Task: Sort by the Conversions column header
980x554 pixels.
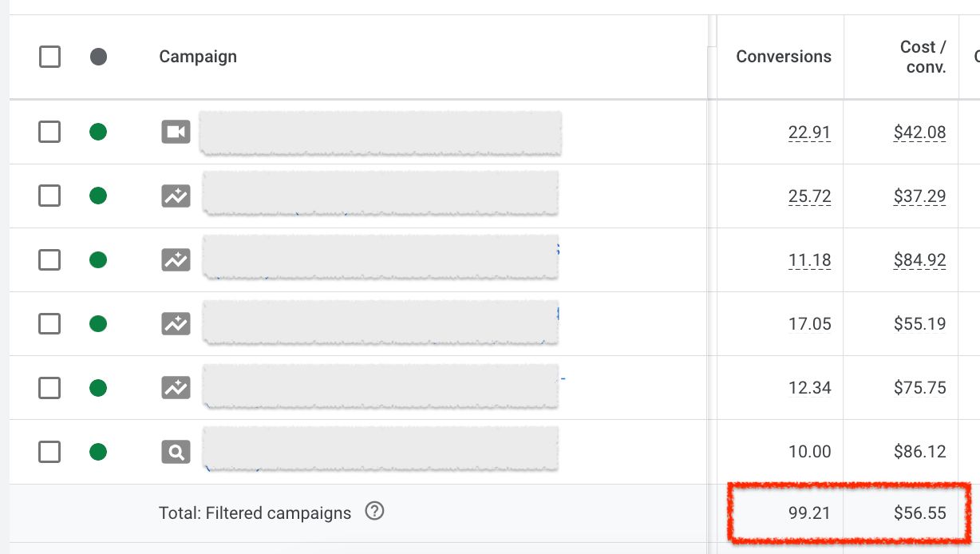Action: point(783,56)
